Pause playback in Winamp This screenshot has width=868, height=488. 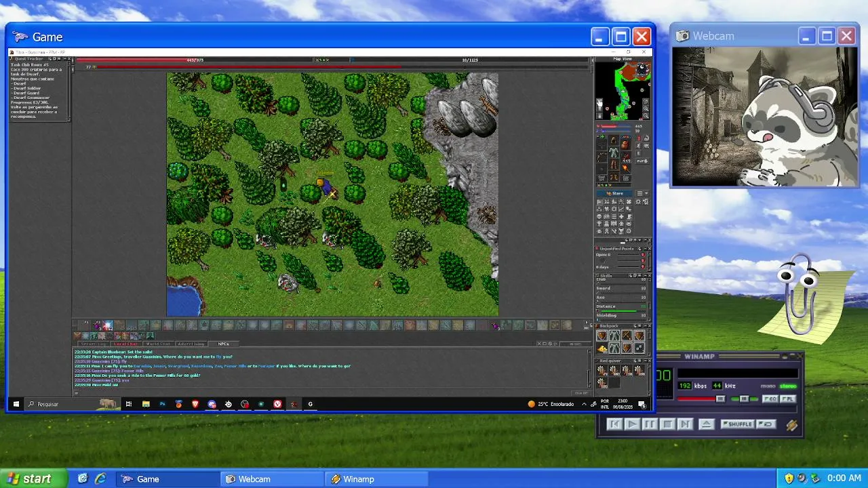(649, 424)
